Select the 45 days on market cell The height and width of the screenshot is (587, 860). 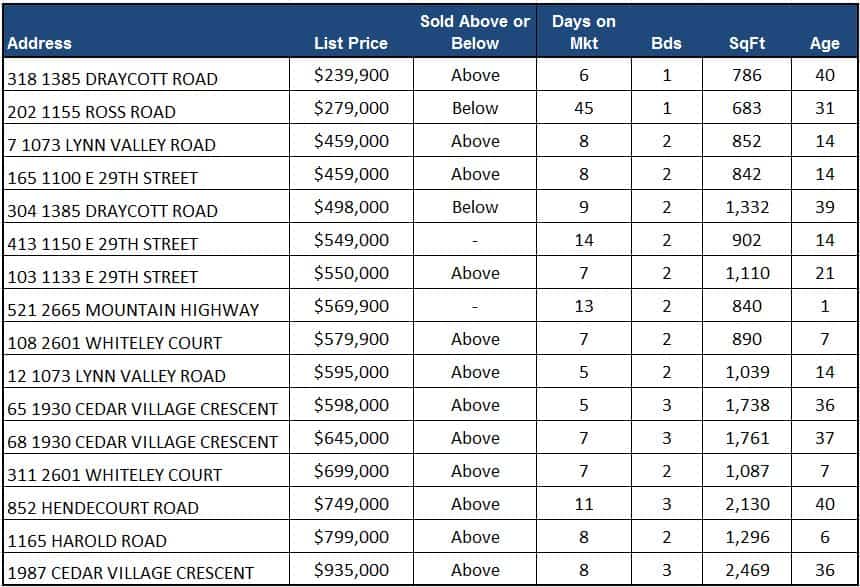coord(583,108)
